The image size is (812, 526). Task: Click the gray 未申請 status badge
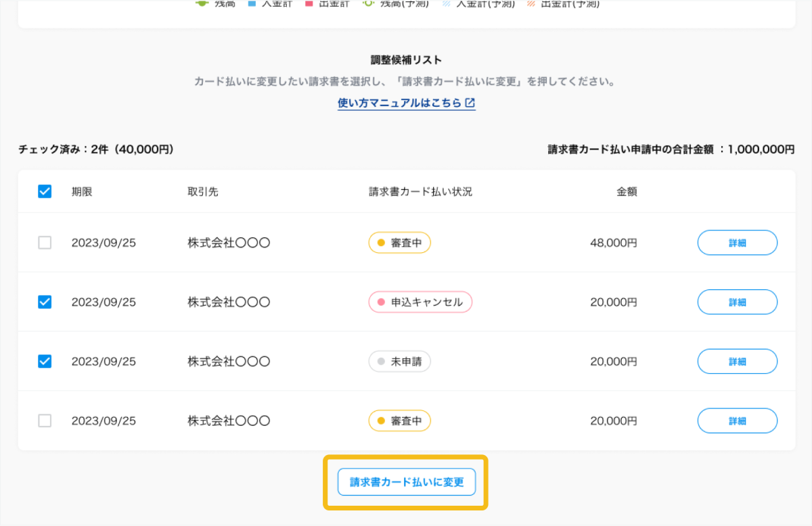pos(399,362)
